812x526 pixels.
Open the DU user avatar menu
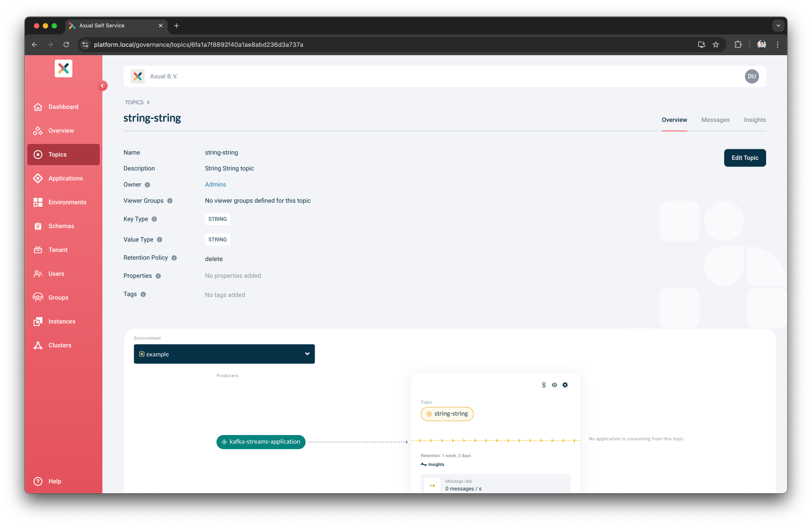coord(752,76)
